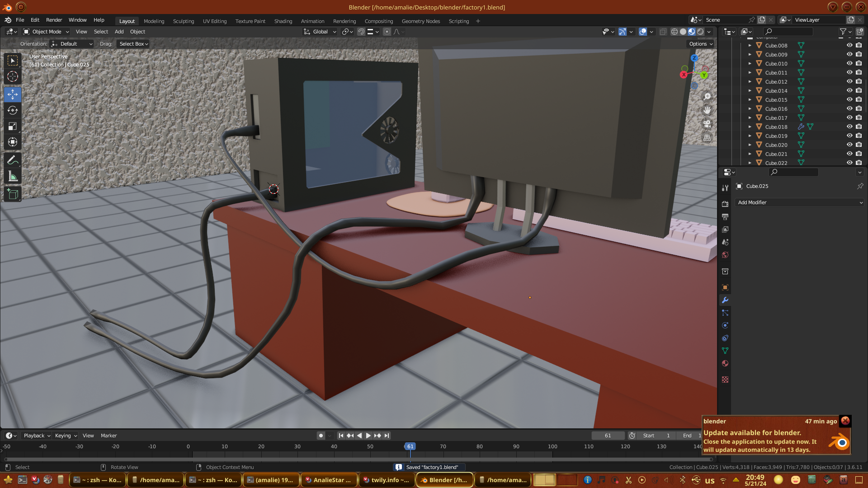Switch to the Shading workspace tab

[283, 21]
